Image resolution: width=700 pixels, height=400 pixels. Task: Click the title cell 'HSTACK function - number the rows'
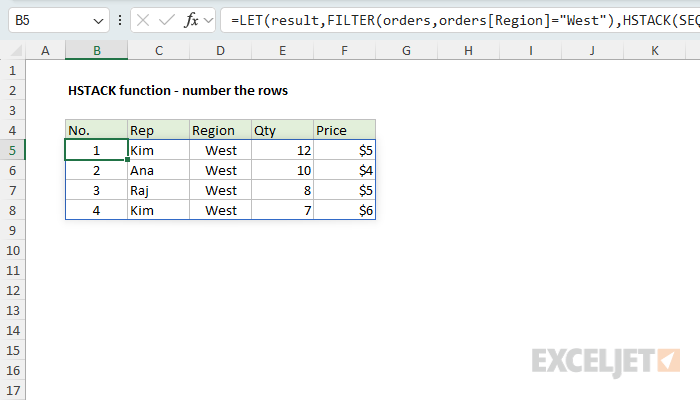(x=178, y=91)
